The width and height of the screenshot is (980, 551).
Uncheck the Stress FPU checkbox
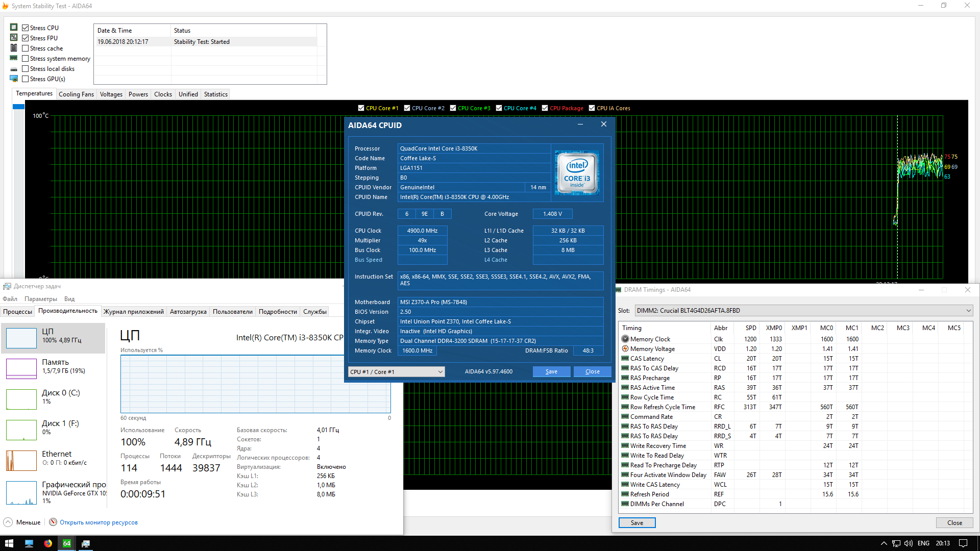pos(26,38)
